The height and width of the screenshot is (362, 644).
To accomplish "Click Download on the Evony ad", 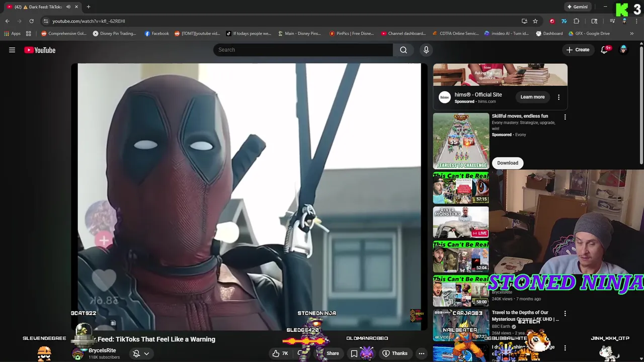I will coord(508,163).
